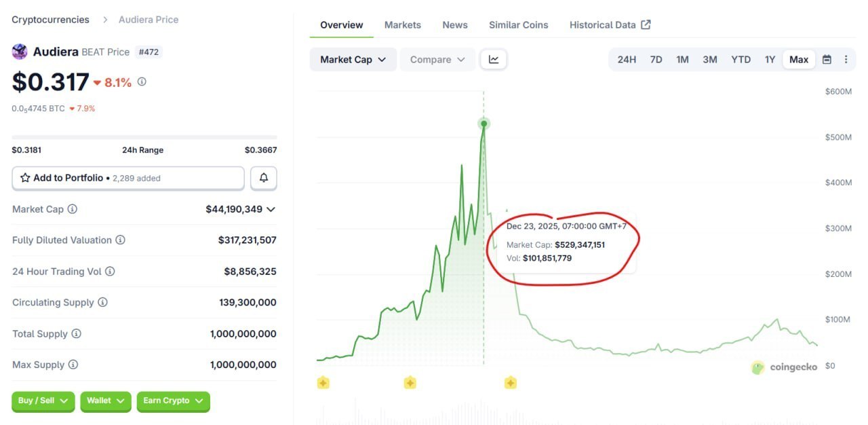
Task: Select the YTD chart range
Action: pyautogui.click(x=741, y=59)
